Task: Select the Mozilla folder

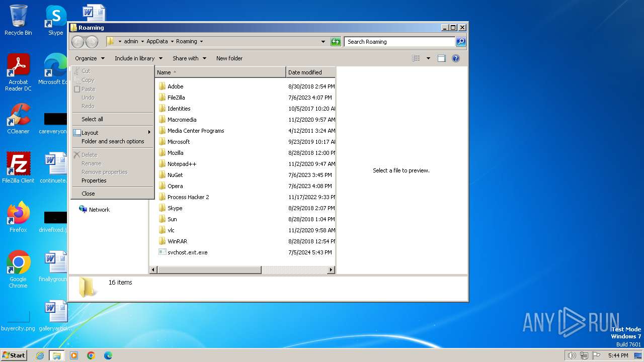Action: pyautogui.click(x=175, y=153)
